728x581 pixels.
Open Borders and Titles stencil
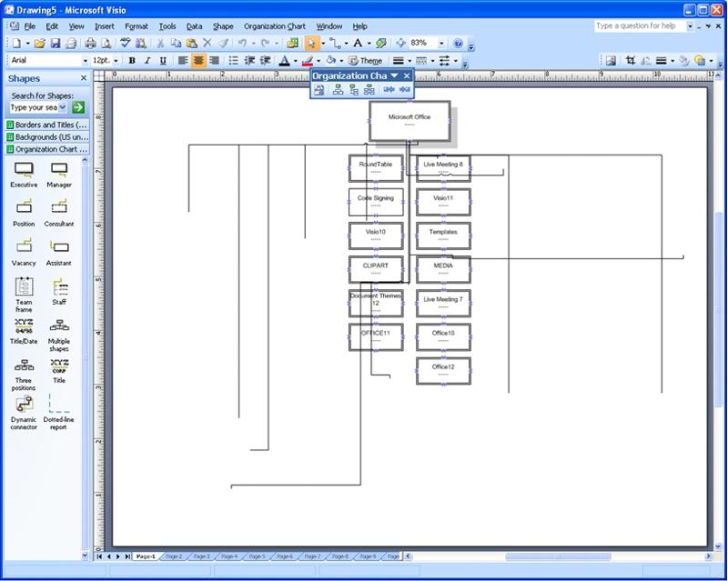(x=47, y=125)
